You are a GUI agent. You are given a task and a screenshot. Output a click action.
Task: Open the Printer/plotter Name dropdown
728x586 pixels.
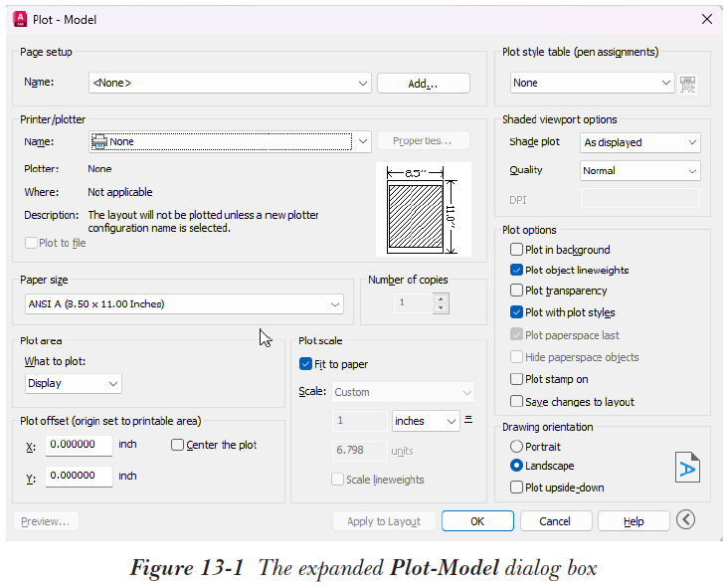pos(230,141)
